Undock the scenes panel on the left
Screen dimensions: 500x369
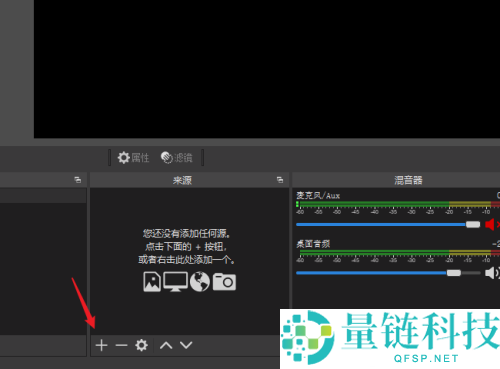point(78,180)
